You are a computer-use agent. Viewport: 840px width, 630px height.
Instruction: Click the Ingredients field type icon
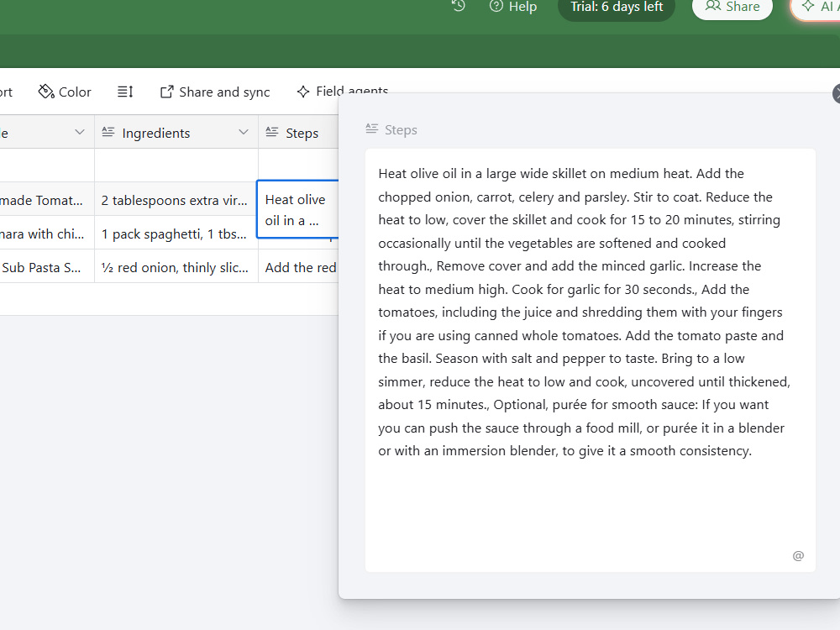pos(108,132)
